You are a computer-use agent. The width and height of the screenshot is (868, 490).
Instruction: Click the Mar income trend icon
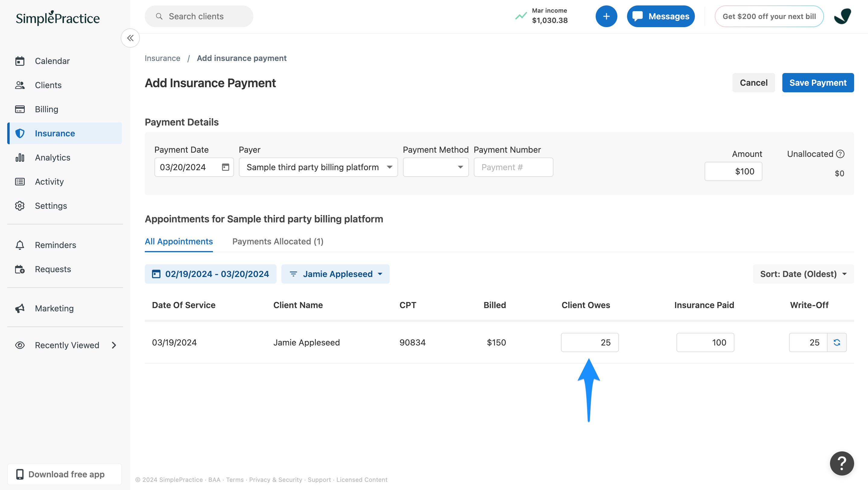pos(521,16)
